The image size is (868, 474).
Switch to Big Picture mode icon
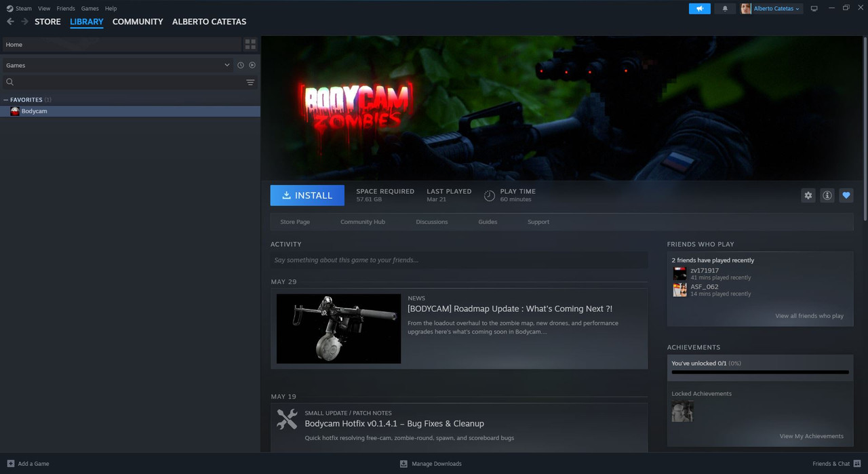pos(814,8)
